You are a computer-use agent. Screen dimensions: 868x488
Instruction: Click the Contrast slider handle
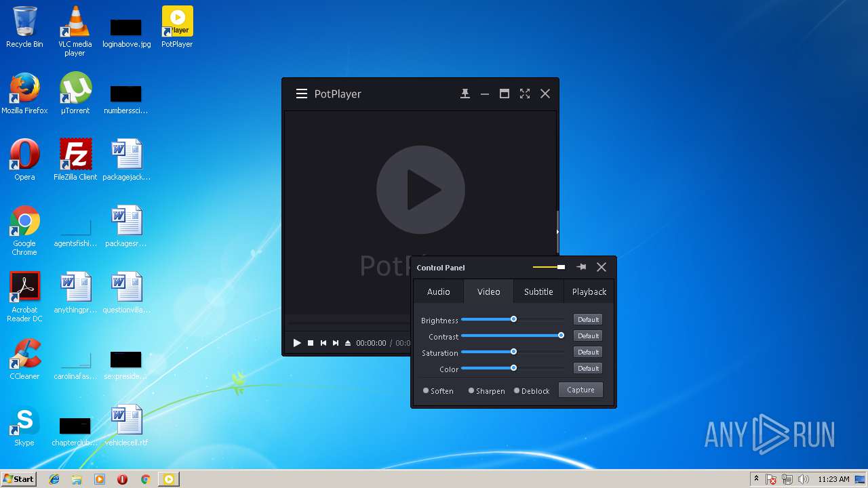click(x=561, y=335)
